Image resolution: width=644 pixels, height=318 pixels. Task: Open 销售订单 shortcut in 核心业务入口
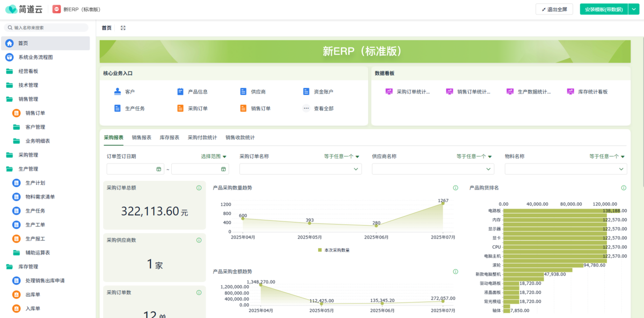[x=255, y=108]
